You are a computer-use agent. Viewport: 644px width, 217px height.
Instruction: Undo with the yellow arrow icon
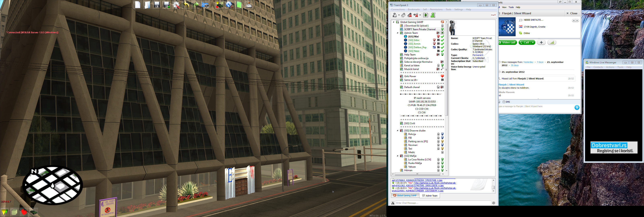click(186, 5)
